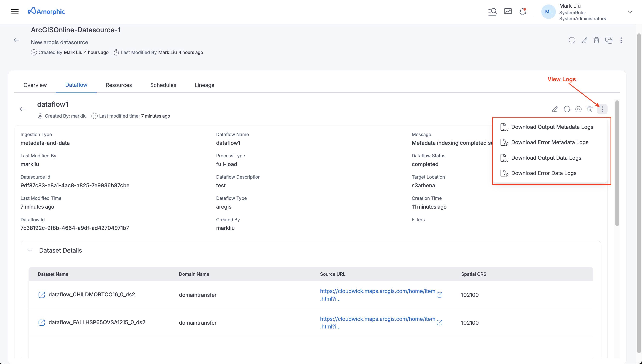Open dataflow1 three-dot options menu
The width and height of the screenshot is (642, 364).
[602, 109]
